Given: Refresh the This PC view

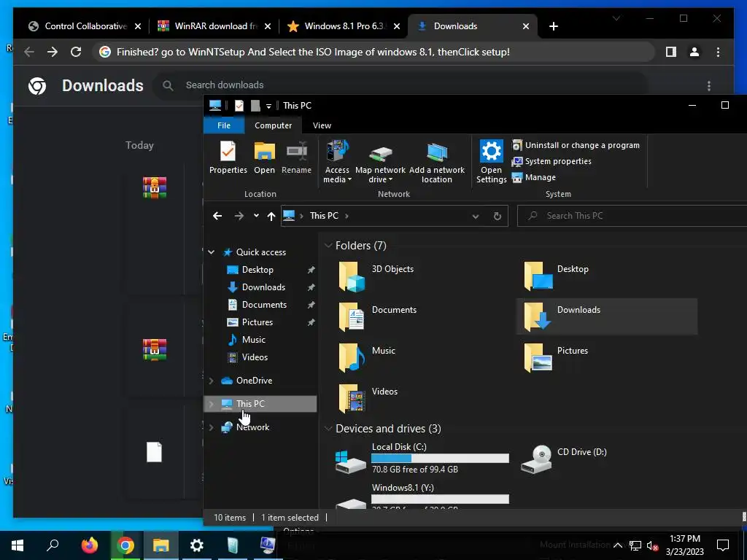Looking at the screenshot, I should click(497, 216).
